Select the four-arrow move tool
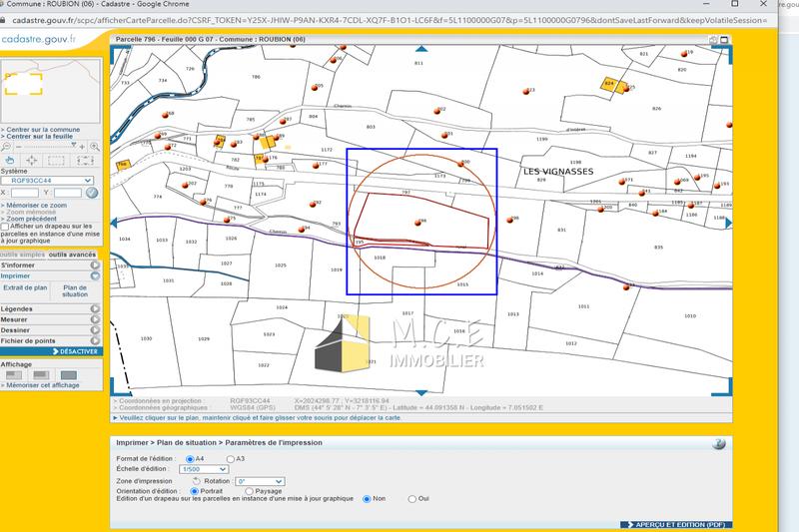 pos(32,160)
